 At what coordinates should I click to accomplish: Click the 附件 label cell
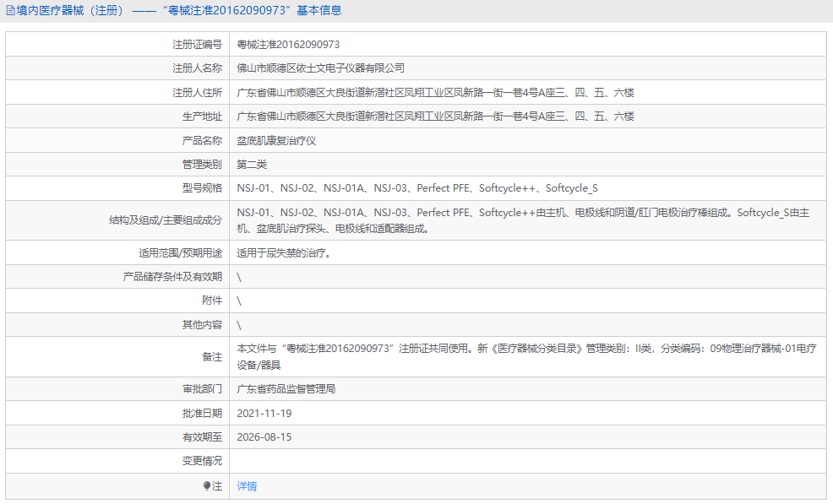click(x=117, y=301)
